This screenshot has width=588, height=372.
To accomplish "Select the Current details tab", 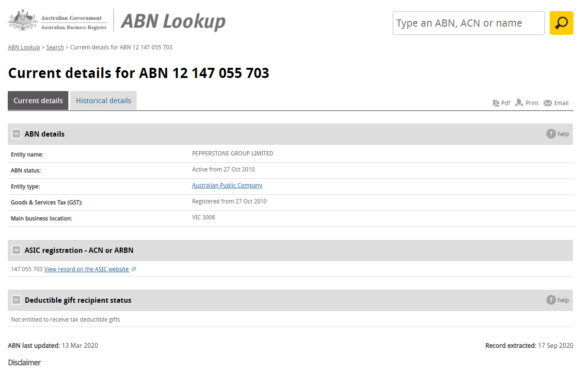I will click(38, 101).
